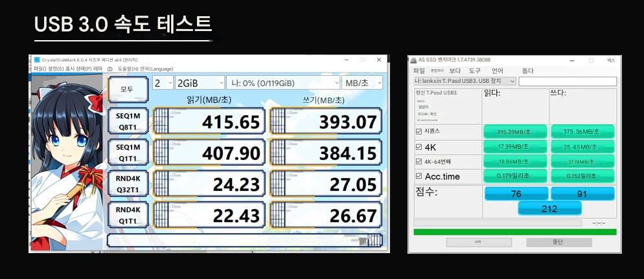Image resolution: width=644 pixels, height=279 pixels.
Task: Open the 도구 menu in AS SSD
Action: 475,71
